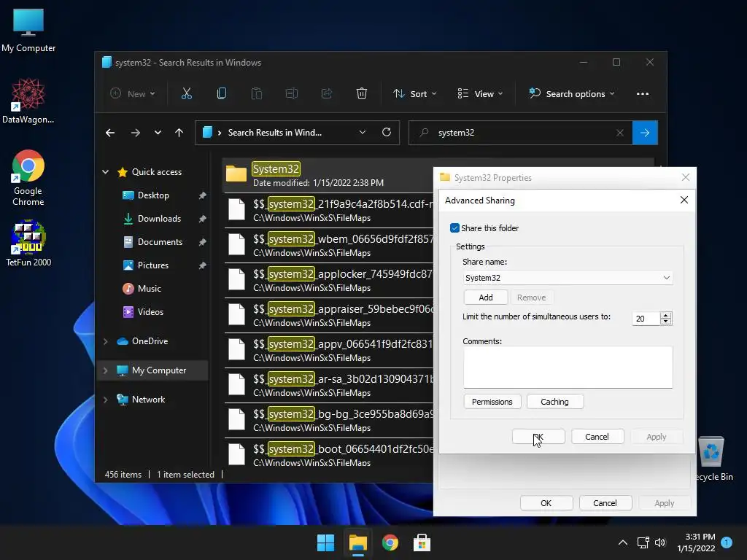The width and height of the screenshot is (747, 560).
Task: Select Documents in navigation pane
Action: point(160,242)
